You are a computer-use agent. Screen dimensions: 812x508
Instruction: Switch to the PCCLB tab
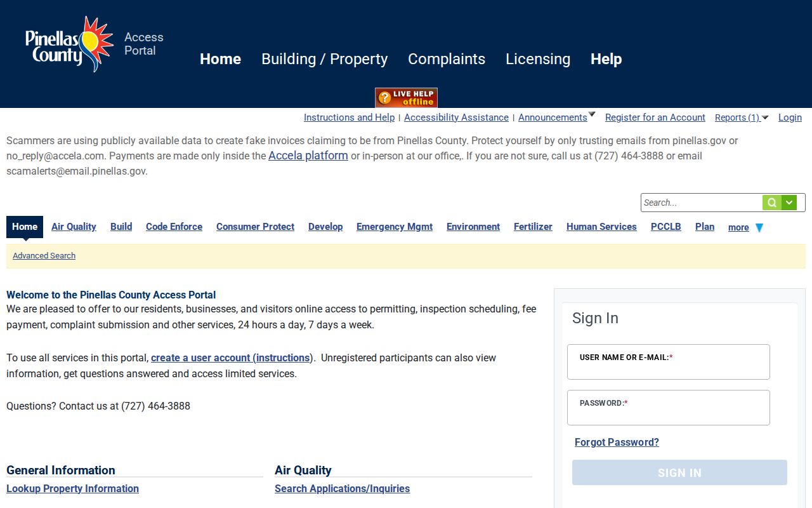[x=666, y=227]
